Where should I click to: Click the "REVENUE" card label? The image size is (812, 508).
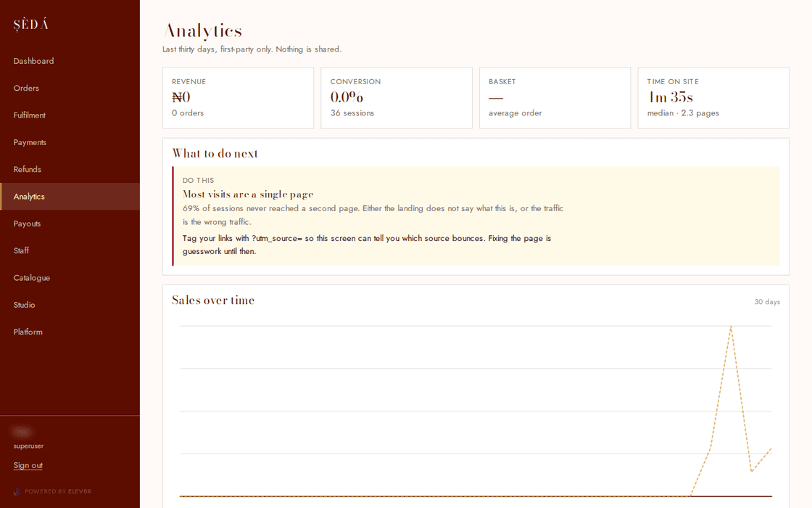click(189, 81)
